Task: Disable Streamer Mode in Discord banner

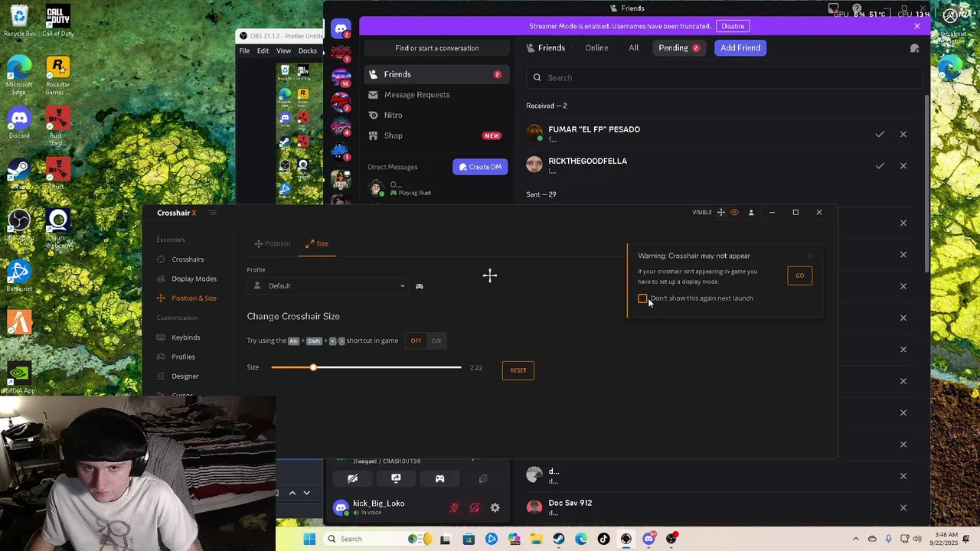Action: [733, 26]
